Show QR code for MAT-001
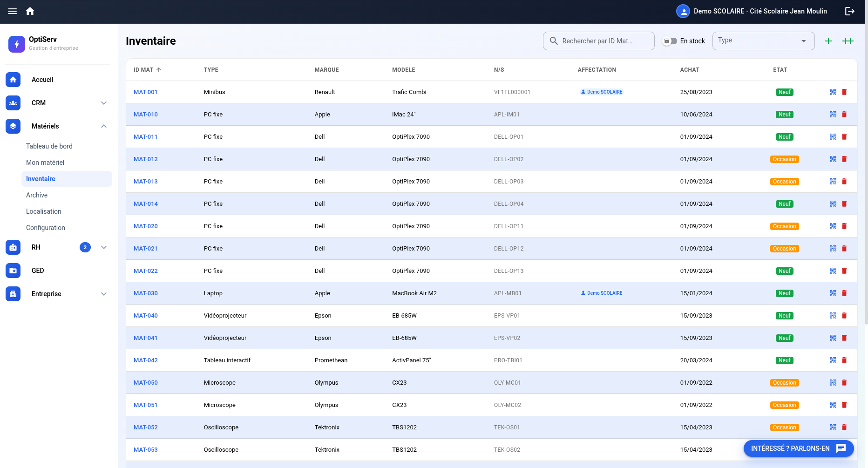 833,92
